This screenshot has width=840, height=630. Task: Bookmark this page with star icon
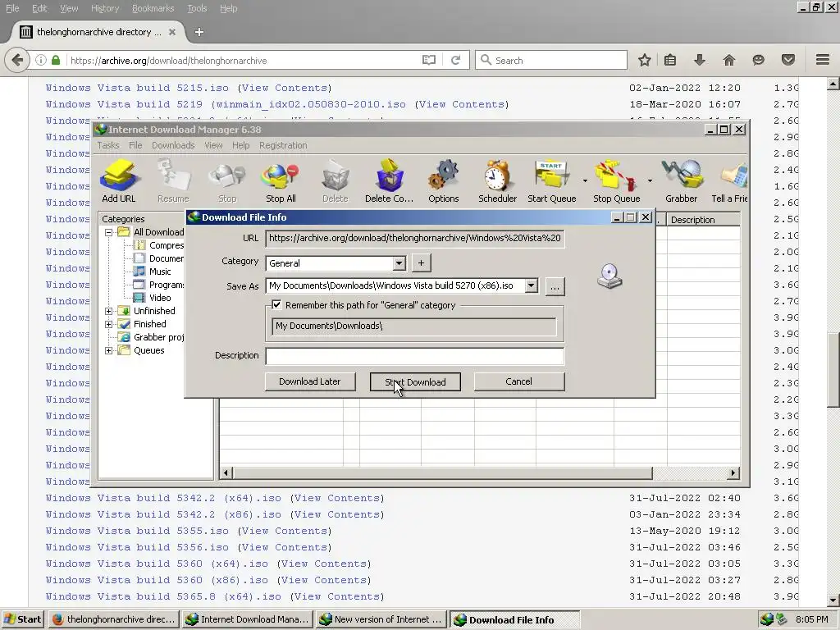pyautogui.click(x=645, y=60)
